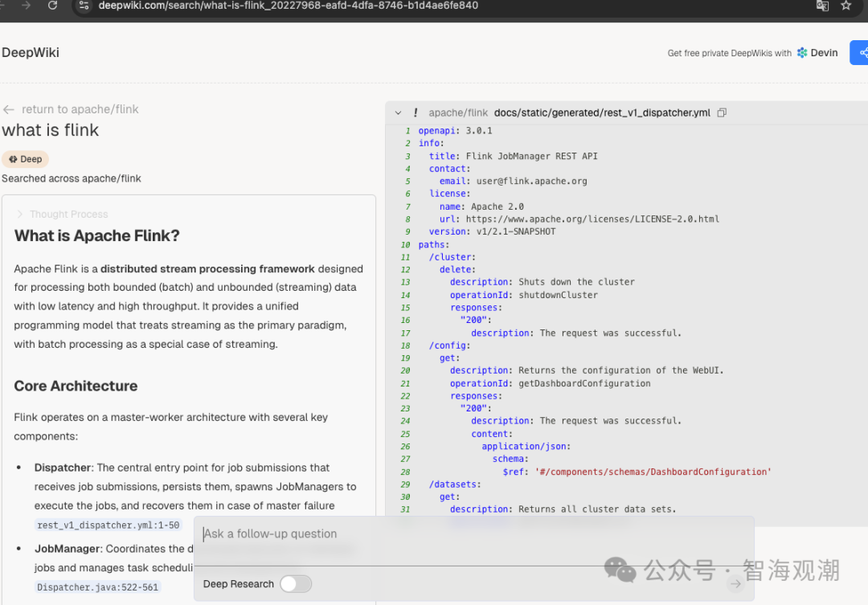Click in the Ask a follow-up question field
Viewport: 868px width, 605px height.
(x=473, y=534)
